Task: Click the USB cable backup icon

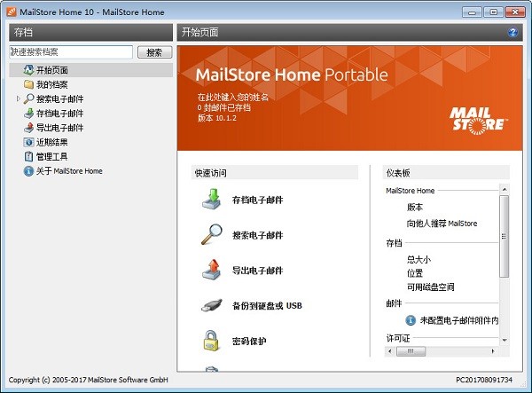Action: (212, 305)
